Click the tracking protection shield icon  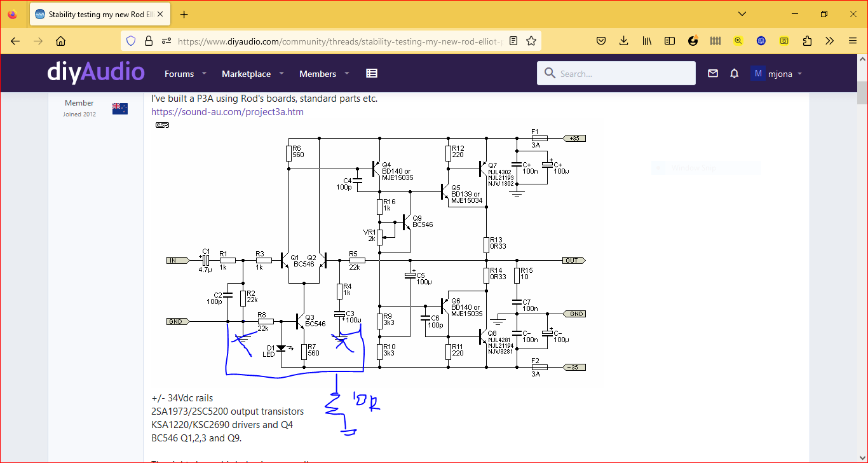click(x=131, y=41)
